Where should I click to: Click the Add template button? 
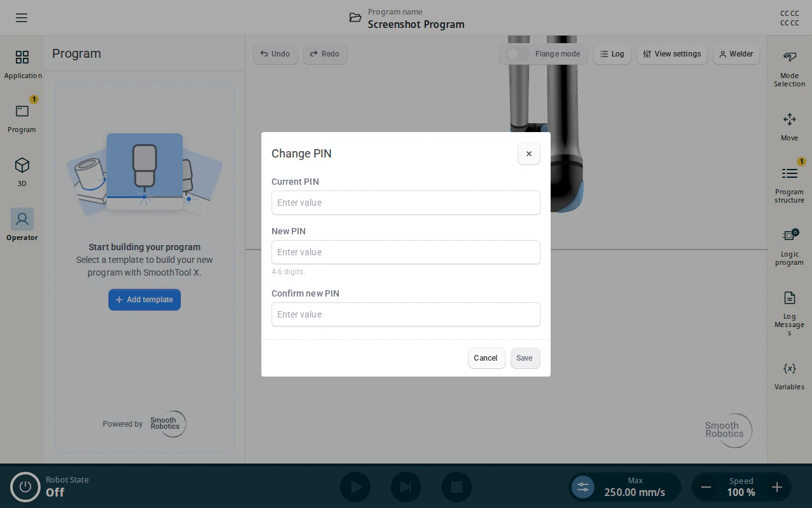(x=145, y=300)
